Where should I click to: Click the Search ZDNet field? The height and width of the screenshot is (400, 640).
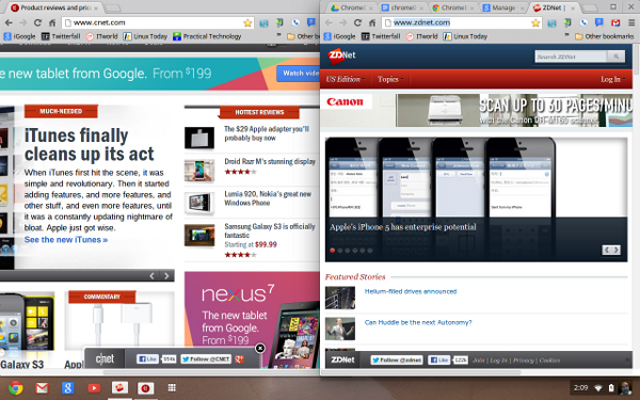[571, 56]
